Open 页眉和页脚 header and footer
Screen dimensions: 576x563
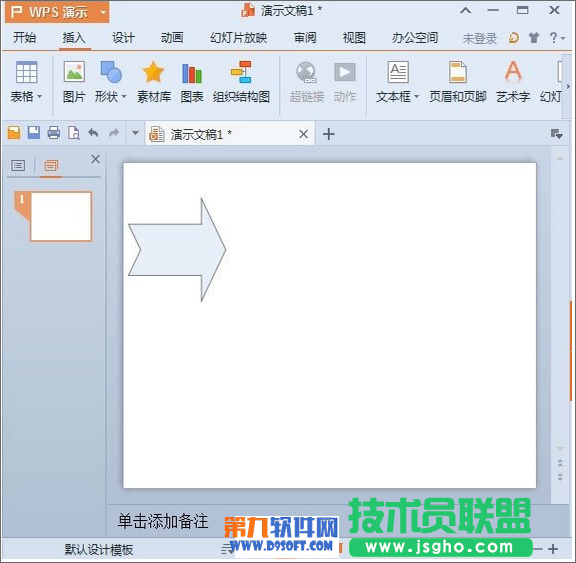[x=458, y=72]
